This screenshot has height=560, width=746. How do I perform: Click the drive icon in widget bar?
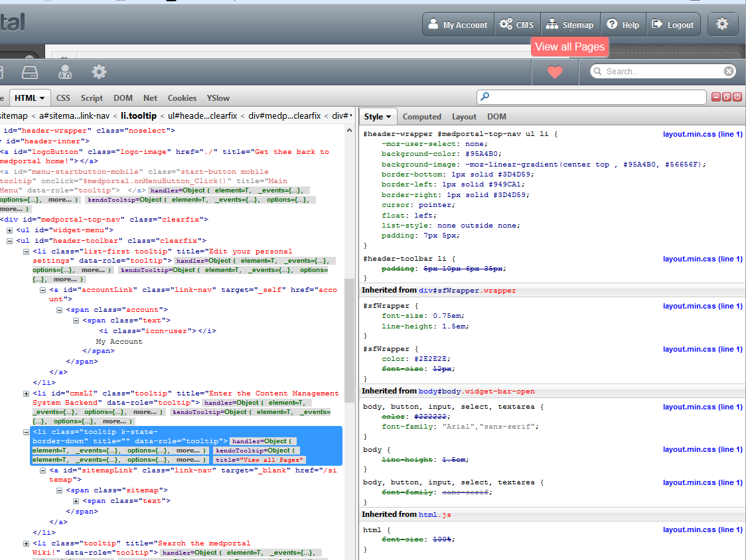coord(30,72)
